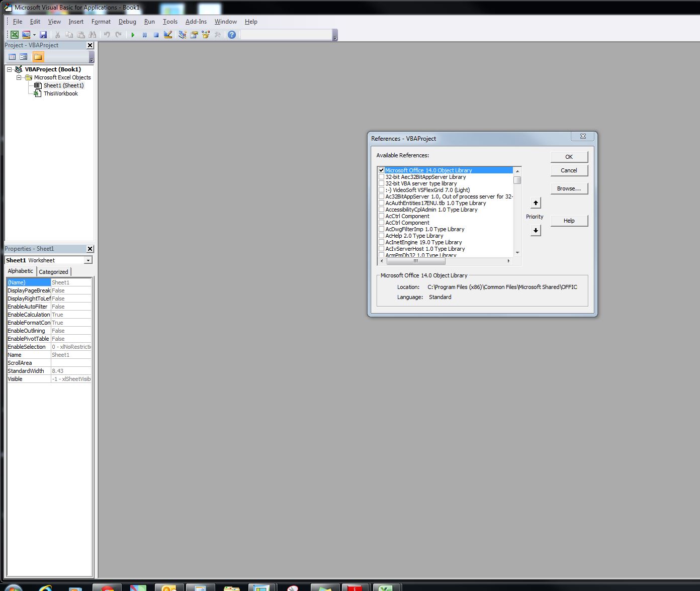This screenshot has height=591, width=700.
Task: Click the View Microsoft Excel toolbar icon
Action: point(15,35)
